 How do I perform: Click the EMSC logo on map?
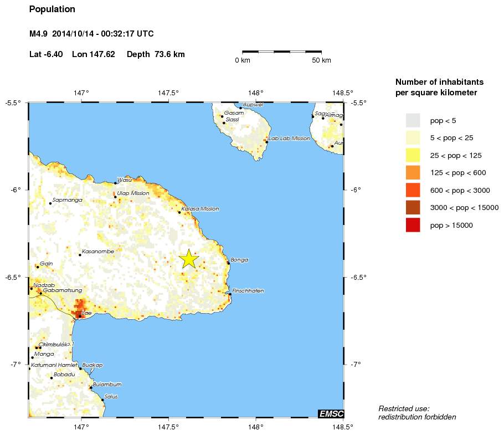(331, 413)
